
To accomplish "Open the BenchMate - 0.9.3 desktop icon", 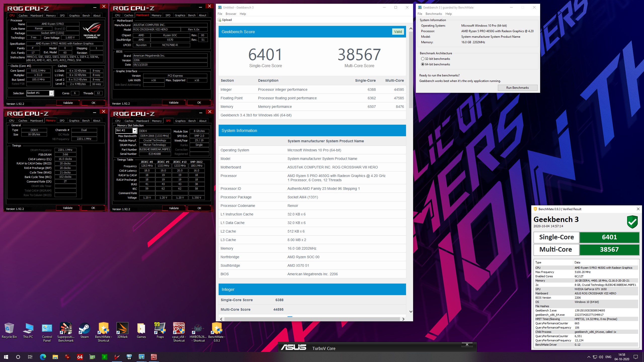I will click(x=217, y=332).
